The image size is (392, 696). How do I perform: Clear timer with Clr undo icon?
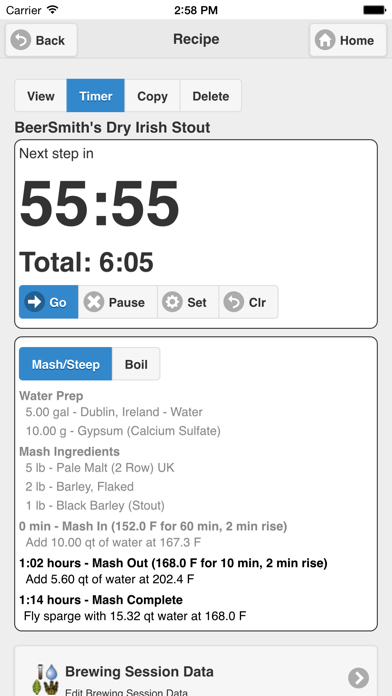tap(234, 302)
